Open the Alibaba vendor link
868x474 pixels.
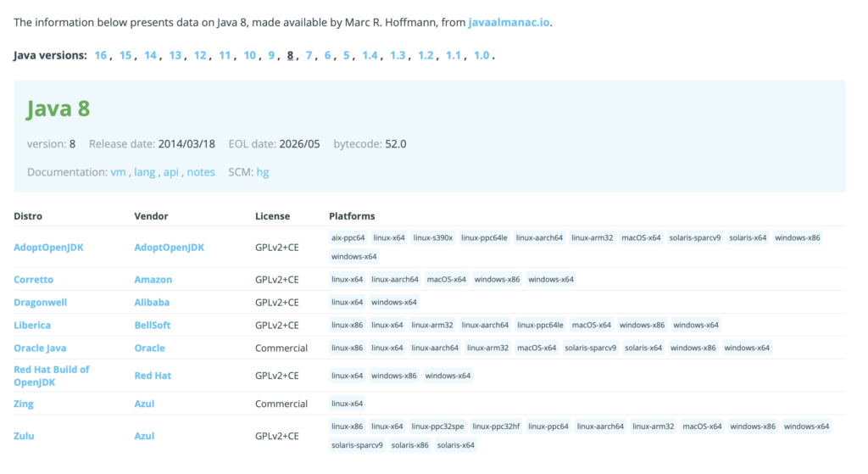[153, 303]
